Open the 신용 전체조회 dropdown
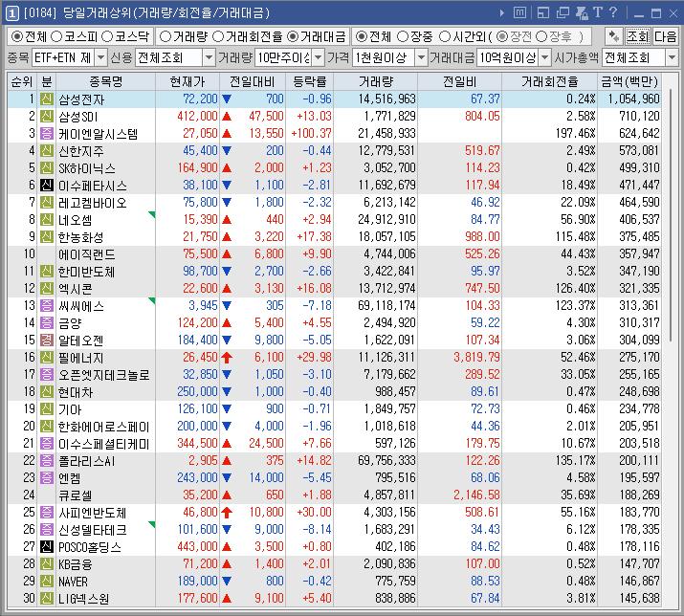The width and height of the screenshot is (684, 616). 209,57
